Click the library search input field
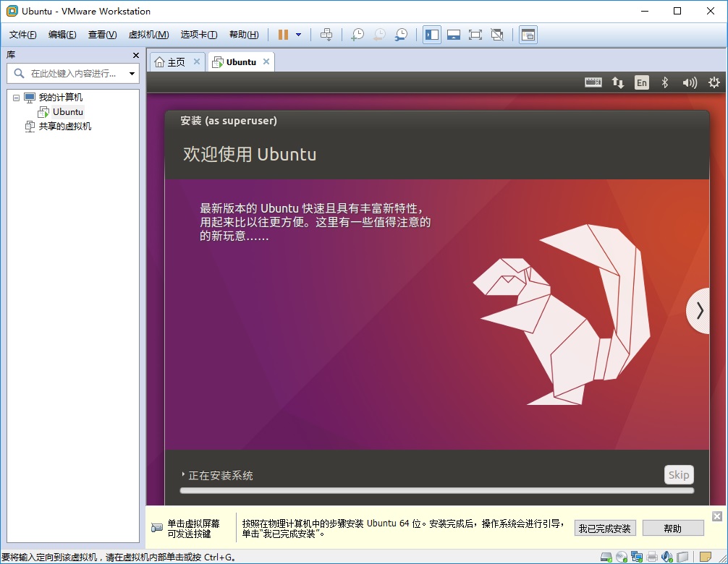 pos(72,73)
